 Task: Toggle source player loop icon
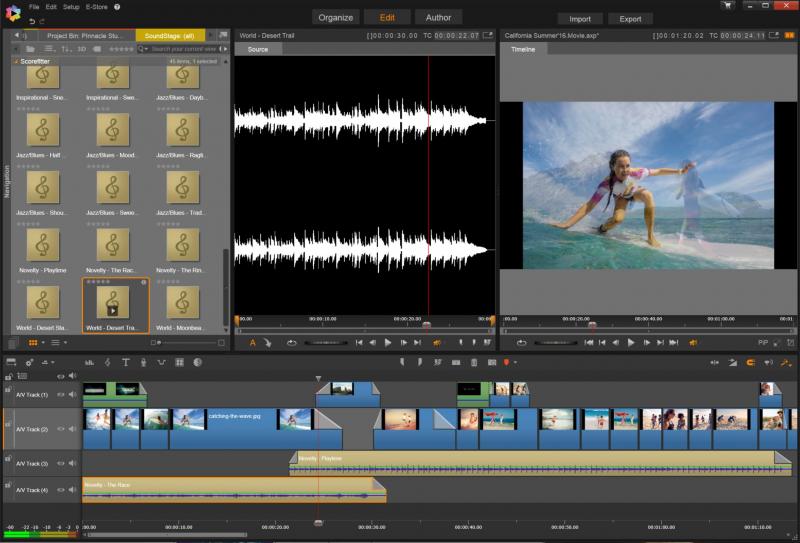click(291, 342)
